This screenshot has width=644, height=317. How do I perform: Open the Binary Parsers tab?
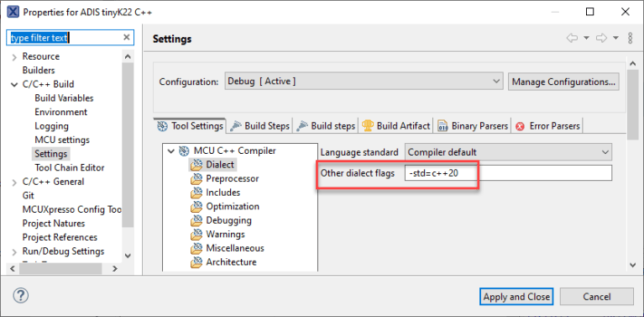point(473,126)
